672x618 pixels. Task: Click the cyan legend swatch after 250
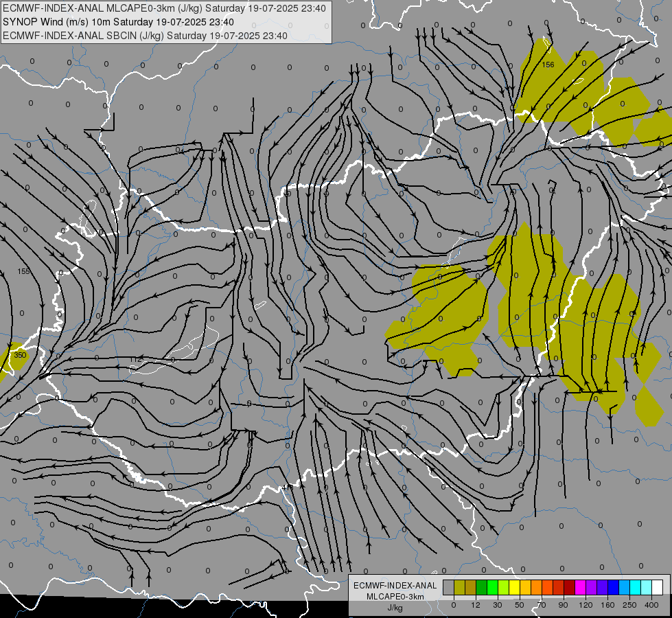pos(636,587)
